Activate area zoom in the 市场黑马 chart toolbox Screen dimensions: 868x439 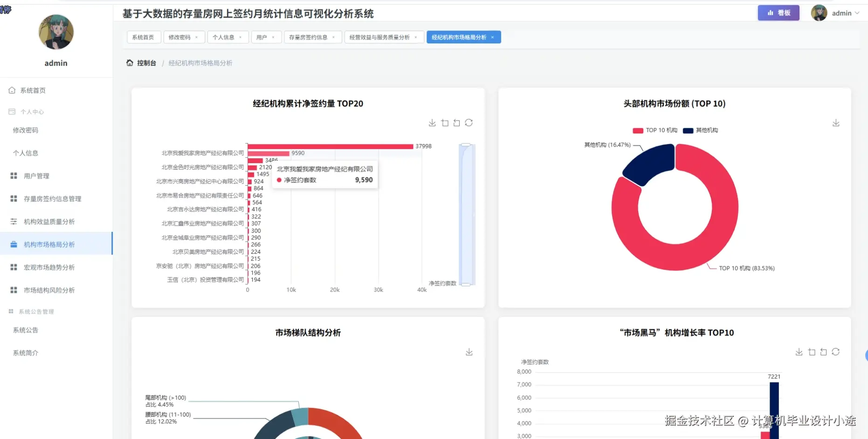coord(812,352)
